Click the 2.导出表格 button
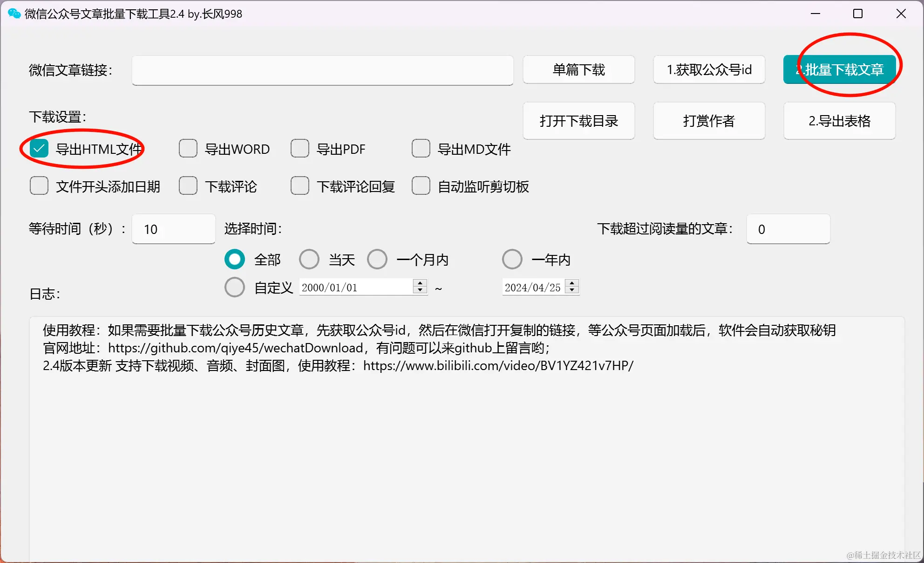Viewport: 924px width, 563px height. pos(839,121)
